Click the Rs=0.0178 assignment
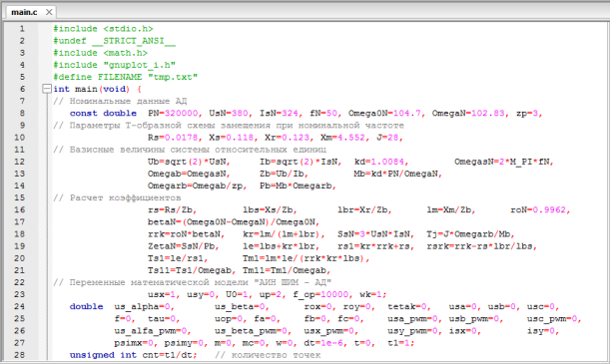 [x=173, y=138]
